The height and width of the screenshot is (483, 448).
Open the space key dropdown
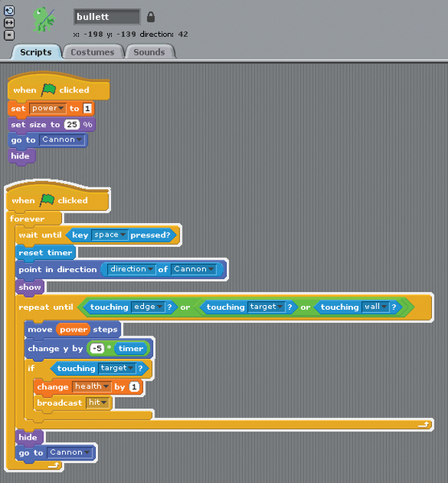click(x=109, y=235)
